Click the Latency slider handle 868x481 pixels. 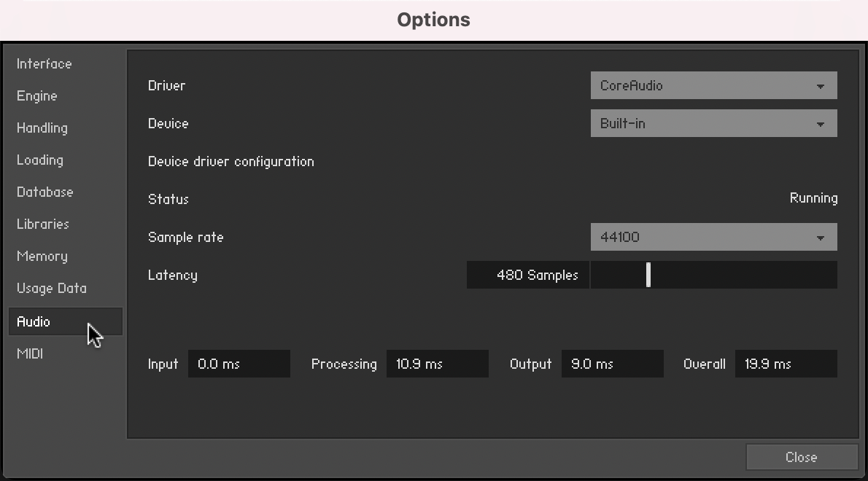(648, 275)
